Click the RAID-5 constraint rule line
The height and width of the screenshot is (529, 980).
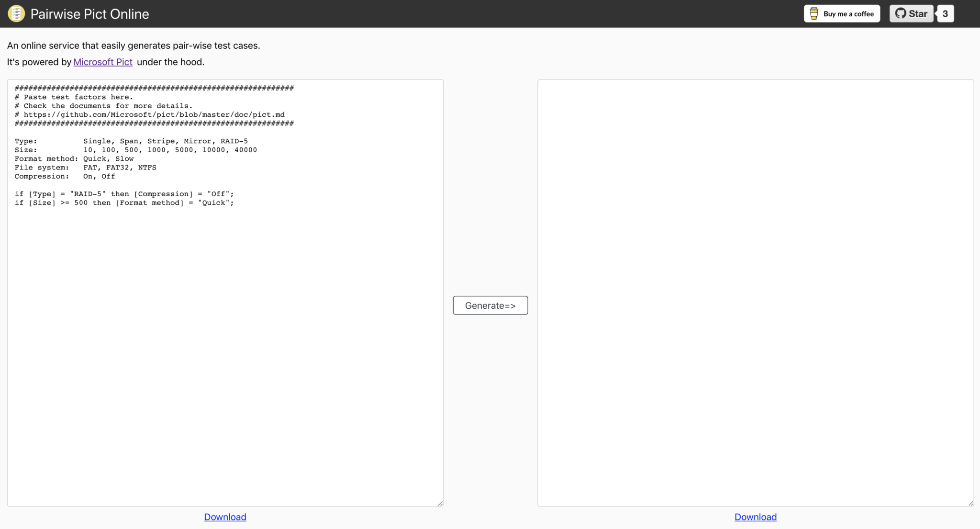[x=124, y=194]
